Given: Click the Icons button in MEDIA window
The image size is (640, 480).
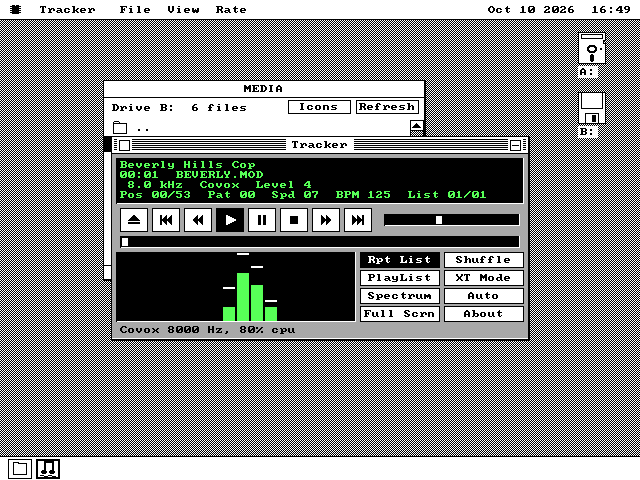Looking at the screenshot, I should coord(319,107).
